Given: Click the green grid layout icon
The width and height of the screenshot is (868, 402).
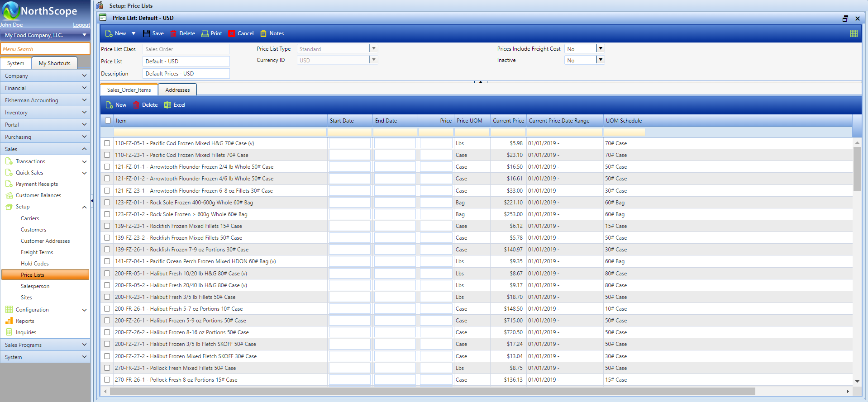Looking at the screenshot, I should tap(854, 33).
